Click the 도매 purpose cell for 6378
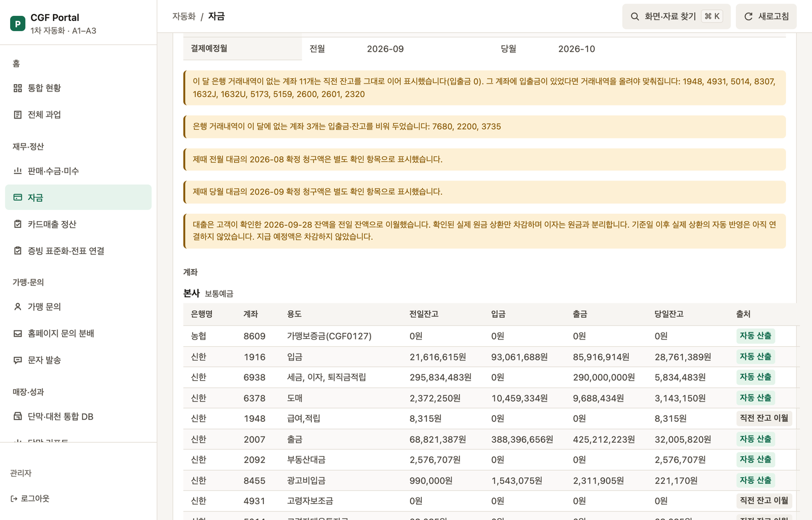Image resolution: width=812 pixels, height=520 pixels. coord(294,398)
